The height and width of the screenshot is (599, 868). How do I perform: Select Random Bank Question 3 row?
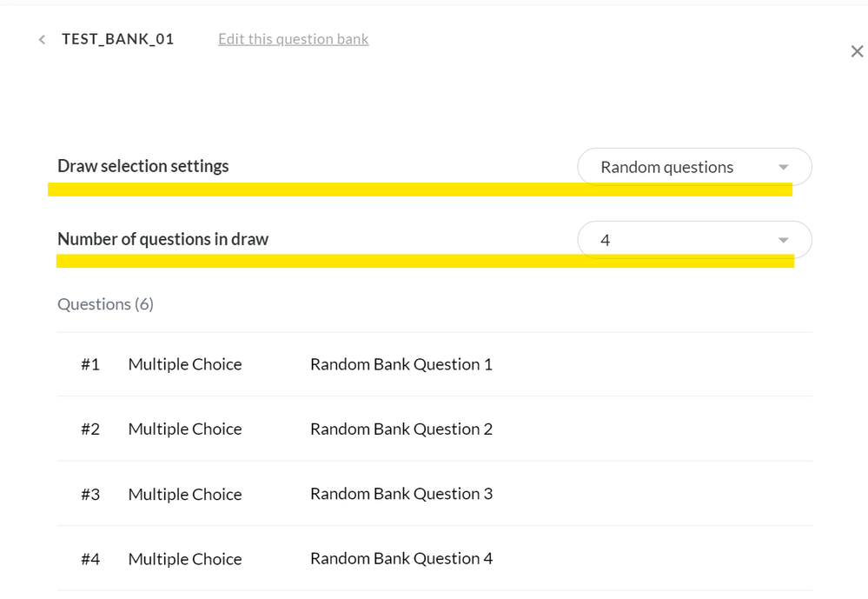pos(401,494)
